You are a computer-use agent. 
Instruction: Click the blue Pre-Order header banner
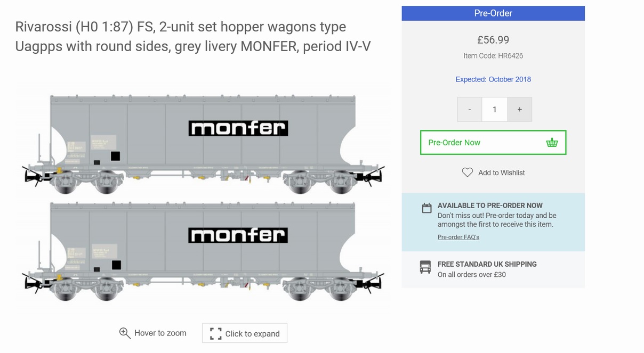tap(493, 13)
